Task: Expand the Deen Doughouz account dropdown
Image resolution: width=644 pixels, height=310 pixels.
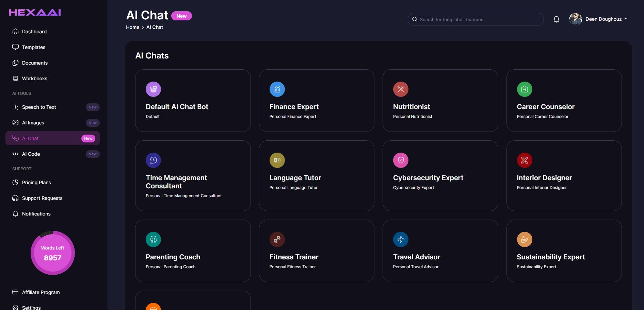Action: (606, 19)
